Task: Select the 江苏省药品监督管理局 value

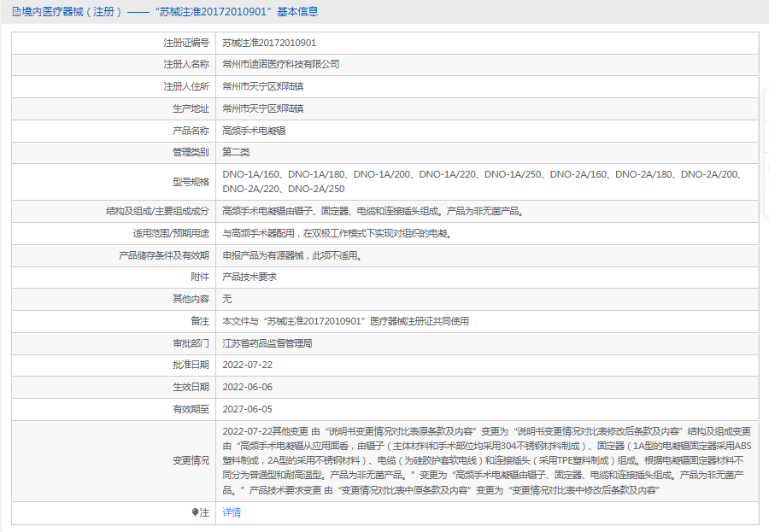Action: [267, 344]
